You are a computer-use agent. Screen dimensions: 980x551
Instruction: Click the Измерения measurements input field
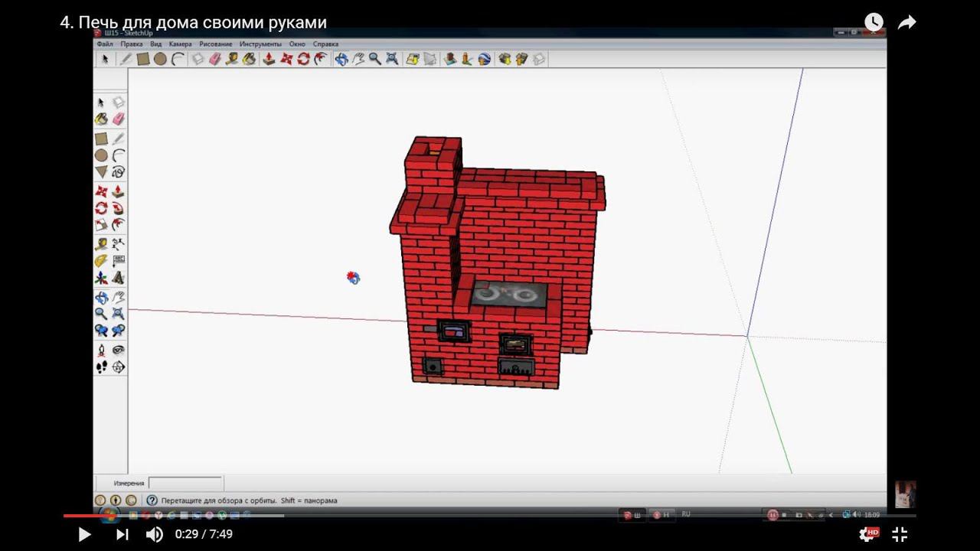185,483
